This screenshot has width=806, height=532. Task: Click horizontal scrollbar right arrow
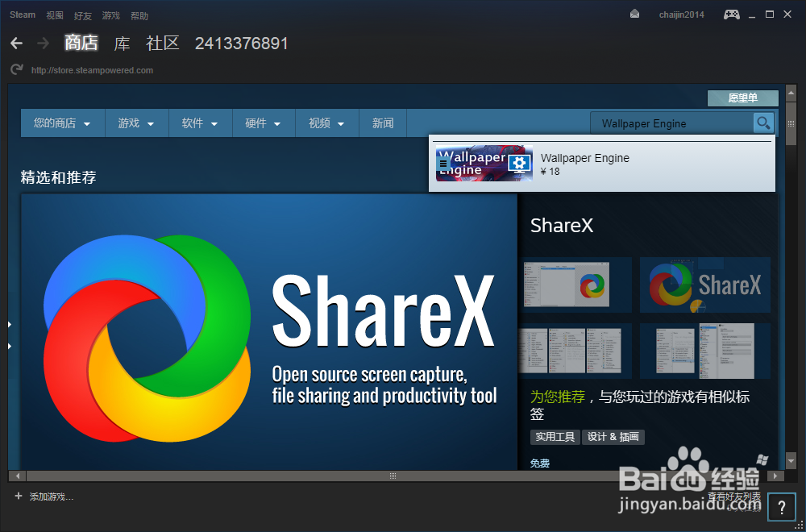775,476
